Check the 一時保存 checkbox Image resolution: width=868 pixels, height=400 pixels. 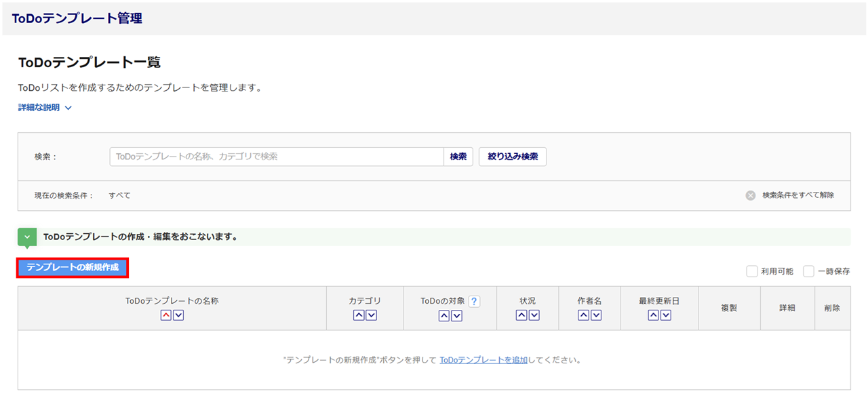click(x=808, y=271)
